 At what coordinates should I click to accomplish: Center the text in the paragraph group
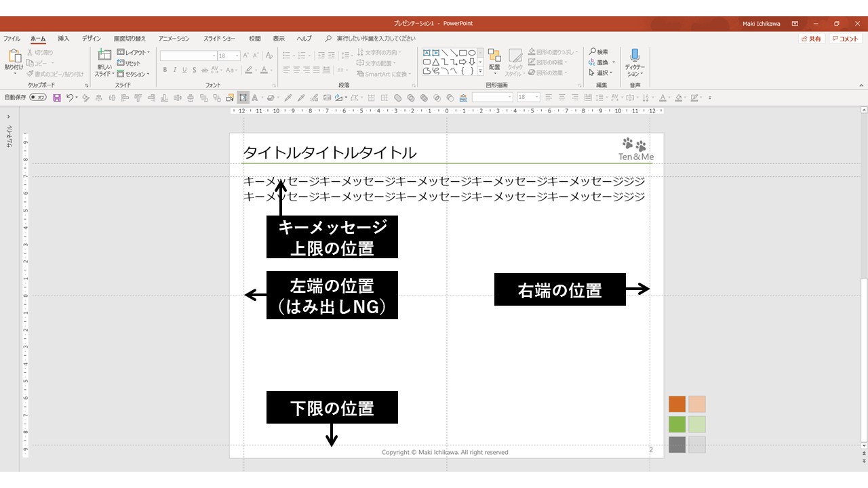296,70
